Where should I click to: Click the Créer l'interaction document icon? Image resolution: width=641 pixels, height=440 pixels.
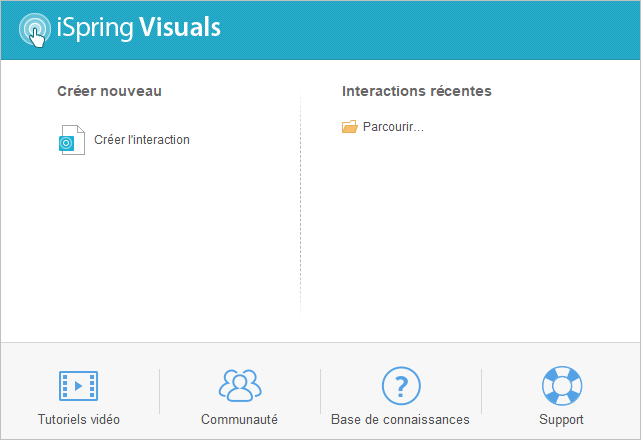point(72,140)
